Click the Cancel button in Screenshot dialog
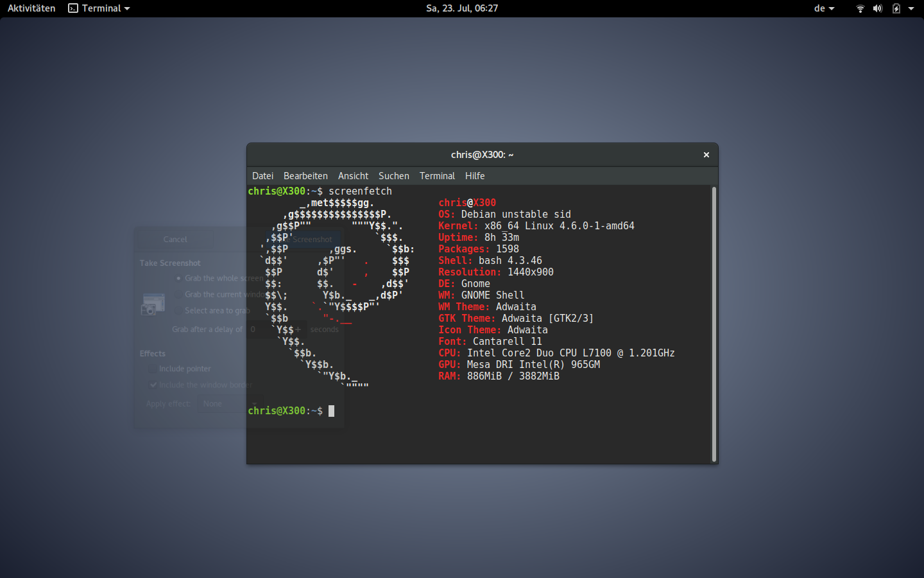Screen dimensions: 924x578 175,240
